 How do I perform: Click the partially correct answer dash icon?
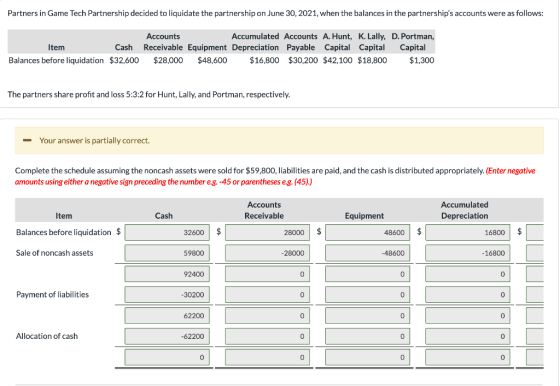click(x=27, y=140)
